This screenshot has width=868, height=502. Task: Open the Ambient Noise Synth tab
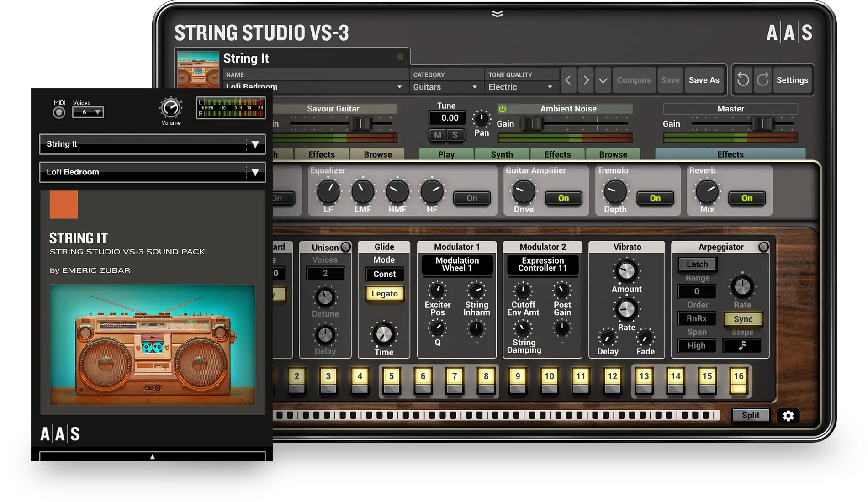[x=502, y=154]
